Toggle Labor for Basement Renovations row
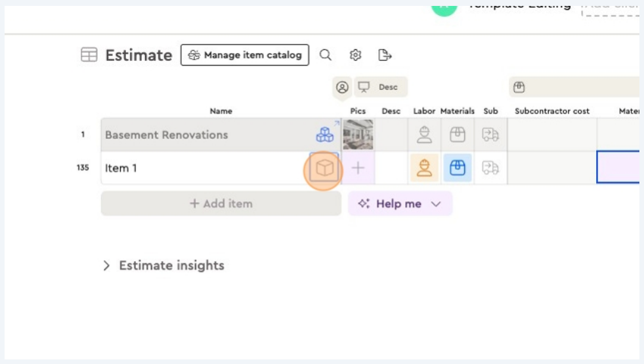644x364 pixels. (425, 135)
